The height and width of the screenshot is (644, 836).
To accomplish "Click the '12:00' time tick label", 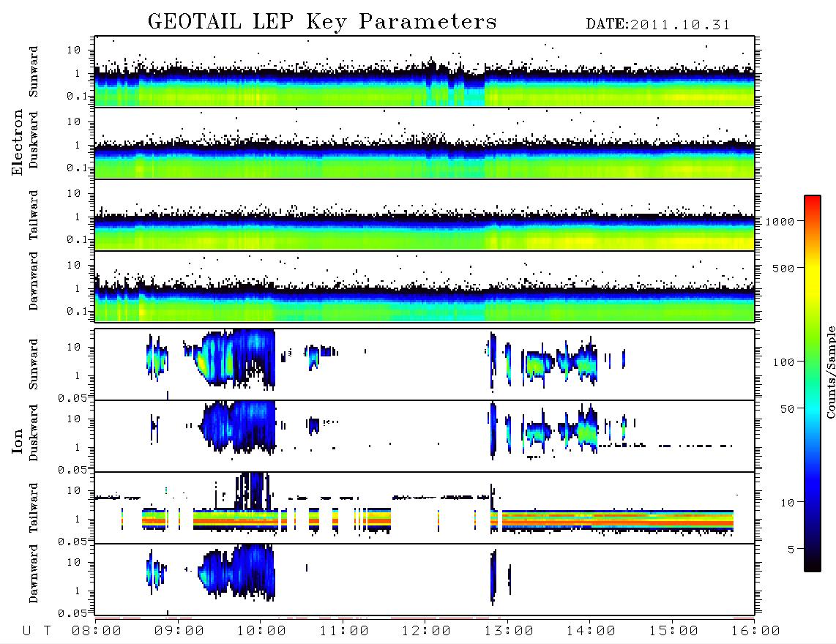I will click(426, 631).
